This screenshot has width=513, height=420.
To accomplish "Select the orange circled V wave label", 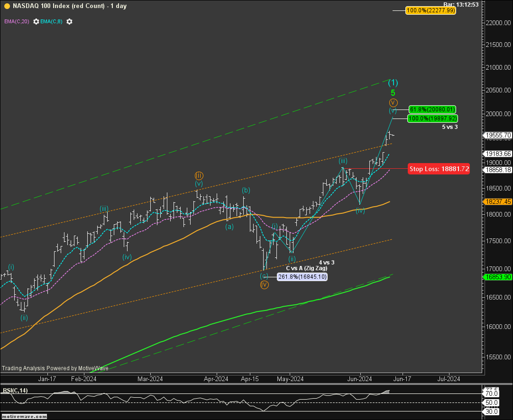I will 393,102.
